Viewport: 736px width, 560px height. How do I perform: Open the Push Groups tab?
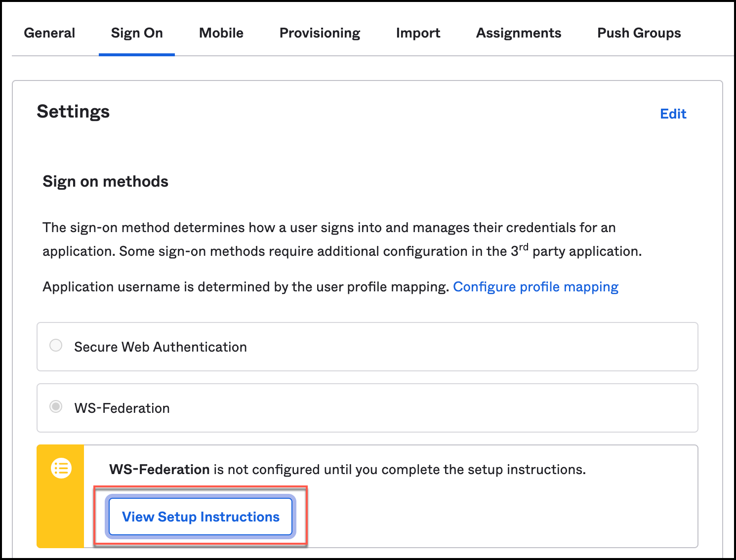[639, 33]
